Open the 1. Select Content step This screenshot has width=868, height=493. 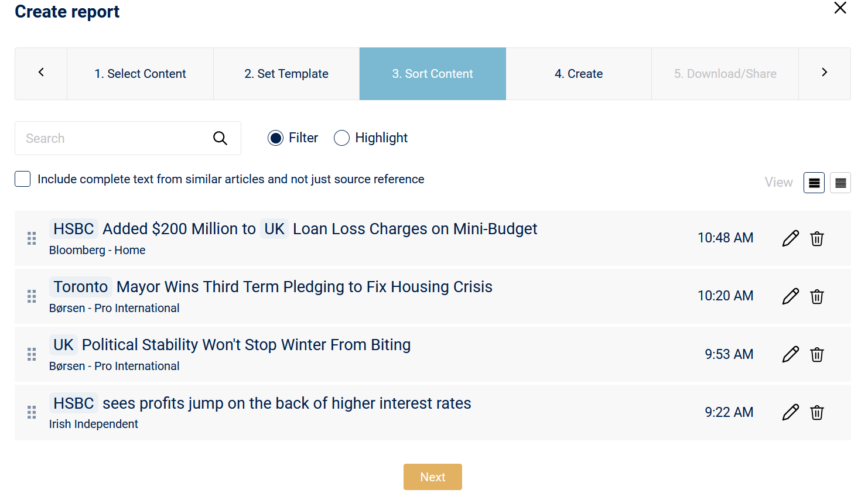point(141,74)
